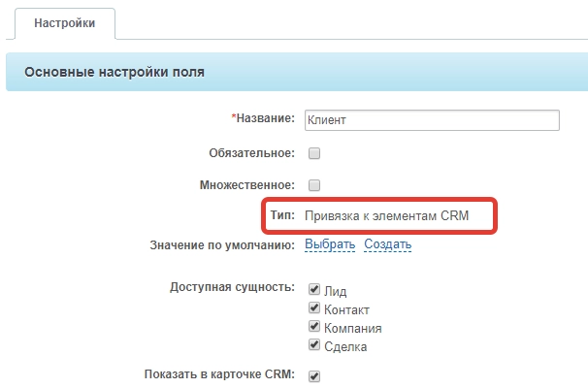Switch to the Настройки tab
The height and width of the screenshot is (388, 588).
(65, 23)
